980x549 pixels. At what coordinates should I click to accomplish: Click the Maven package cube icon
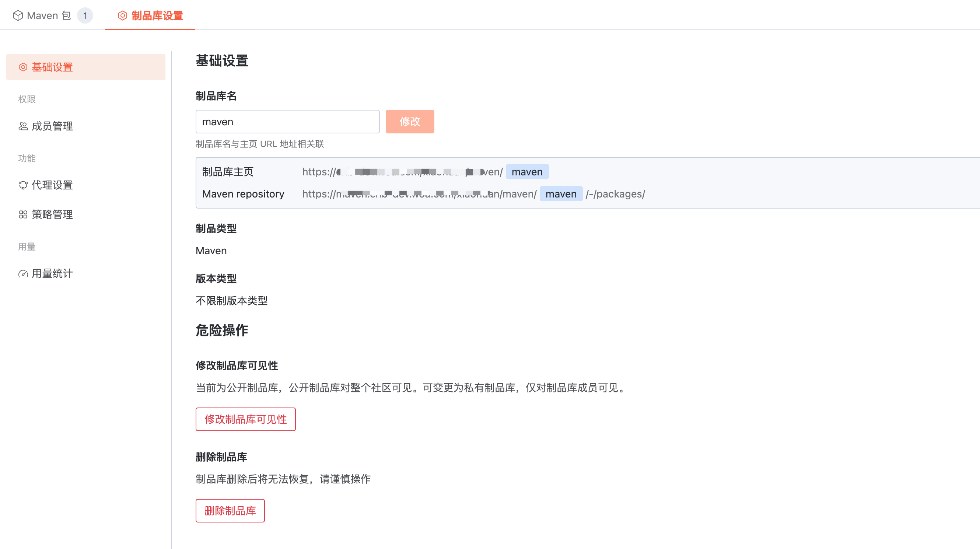18,15
